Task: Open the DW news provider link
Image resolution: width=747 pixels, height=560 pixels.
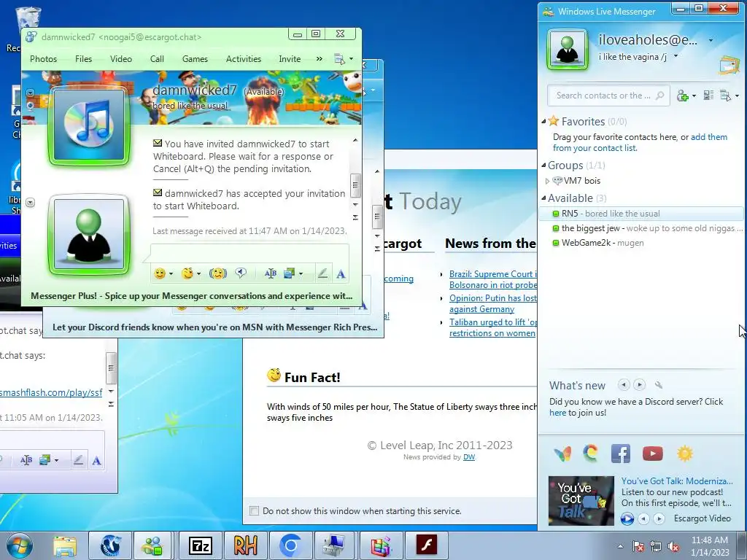Action: (469, 457)
